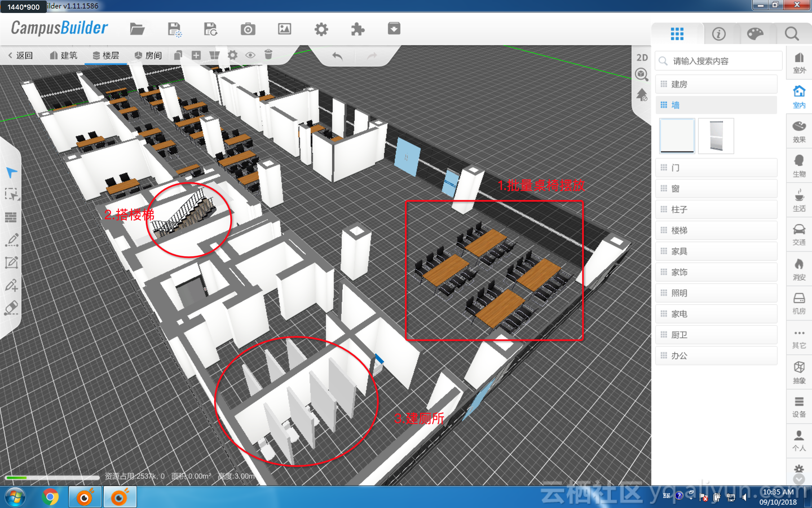812x508 pixels.
Task: Select 室外 outdoor category
Action: point(799,62)
